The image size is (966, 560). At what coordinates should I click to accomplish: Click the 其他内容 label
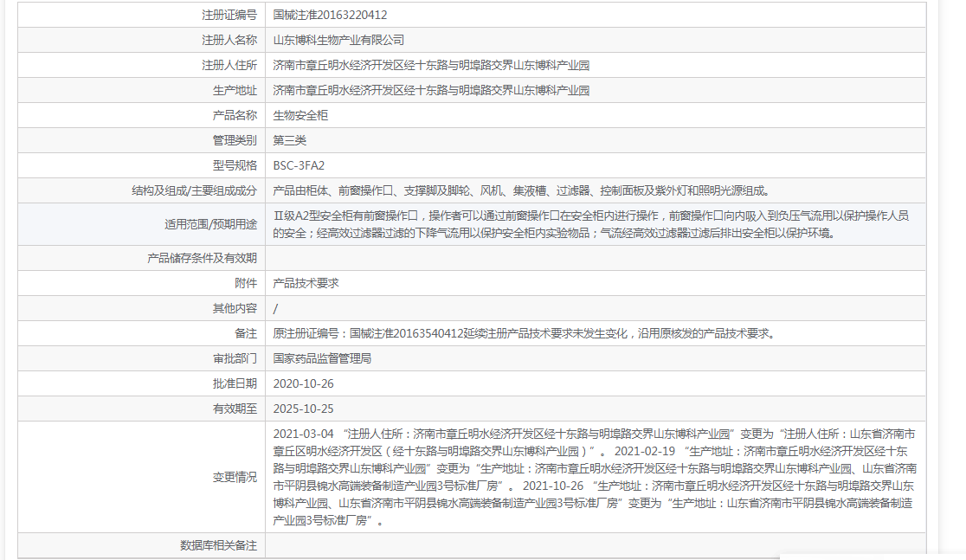point(235,309)
